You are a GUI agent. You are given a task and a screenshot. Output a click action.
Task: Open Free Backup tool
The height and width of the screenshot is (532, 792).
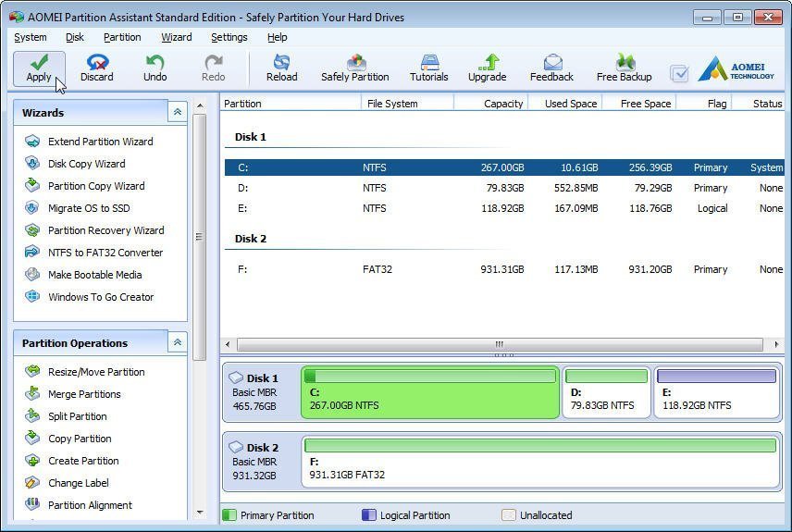point(624,68)
